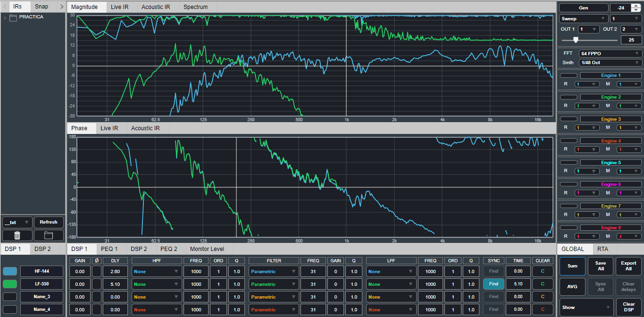The image size is (644, 317).
Task: Click the Clear DSP button
Action: pyautogui.click(x=628, y=307)
